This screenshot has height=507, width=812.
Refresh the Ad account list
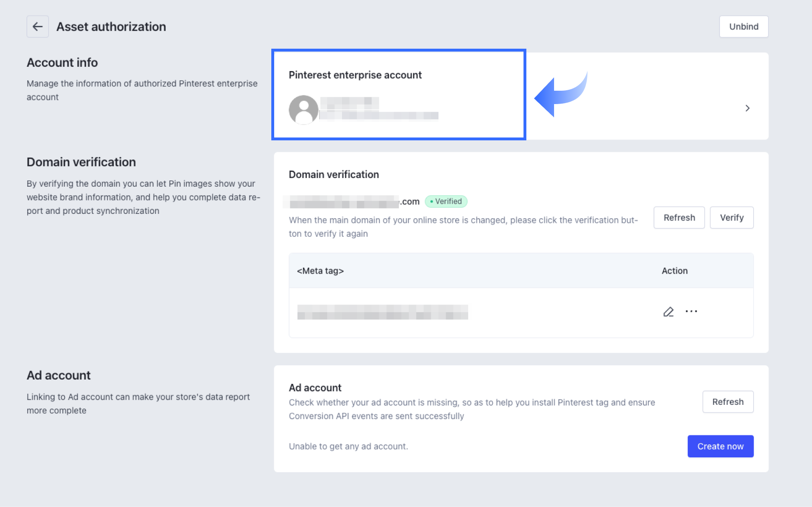point(727,402)
